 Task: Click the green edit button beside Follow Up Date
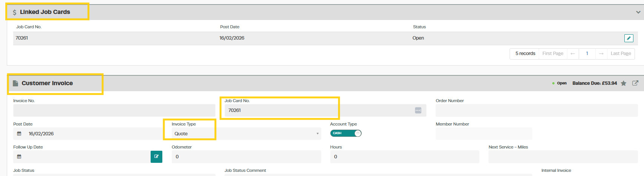[156, 157]
